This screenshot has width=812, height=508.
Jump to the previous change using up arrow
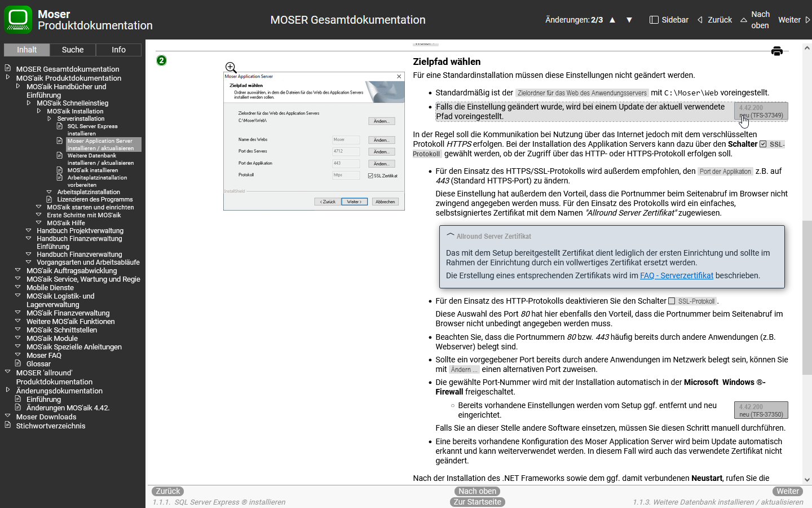click(612, 20)
